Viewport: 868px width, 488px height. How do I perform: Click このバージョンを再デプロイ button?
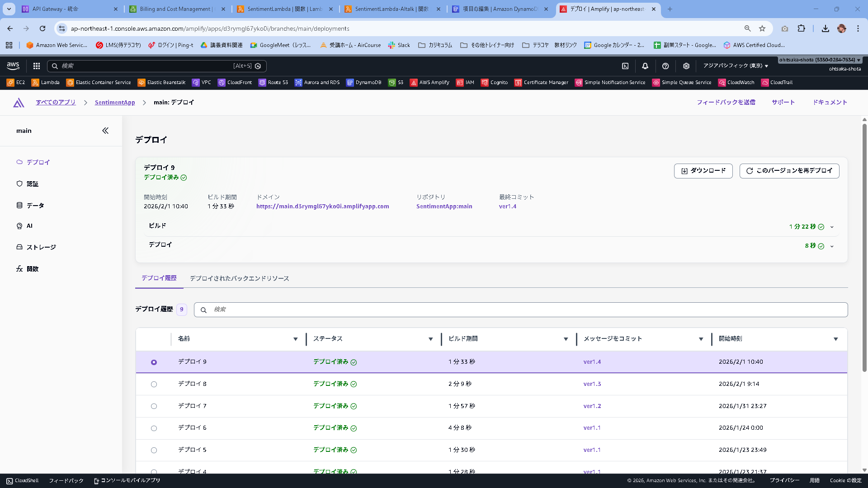click(x=789, y=171)
